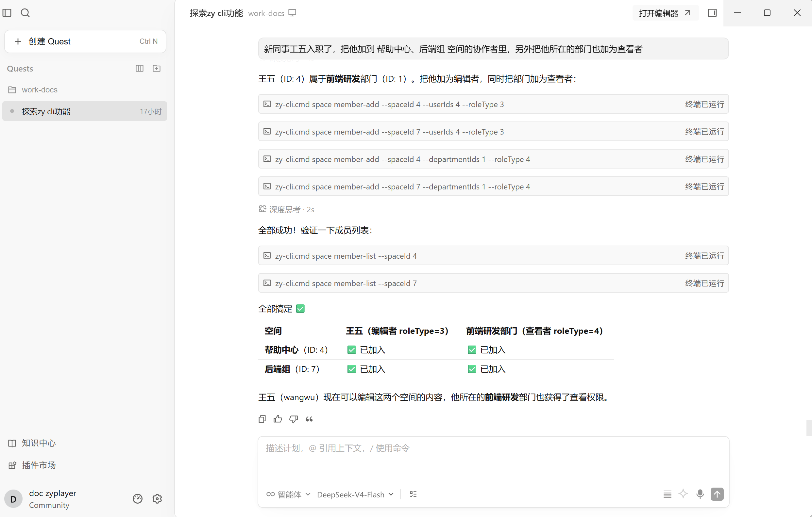Click the 深度思考 brain icon

[262, 209]
